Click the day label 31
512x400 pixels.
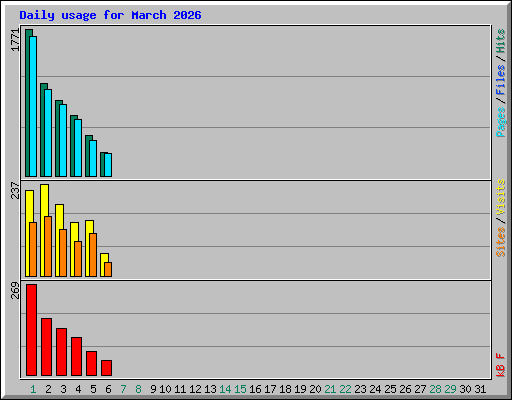click(480, 389)
